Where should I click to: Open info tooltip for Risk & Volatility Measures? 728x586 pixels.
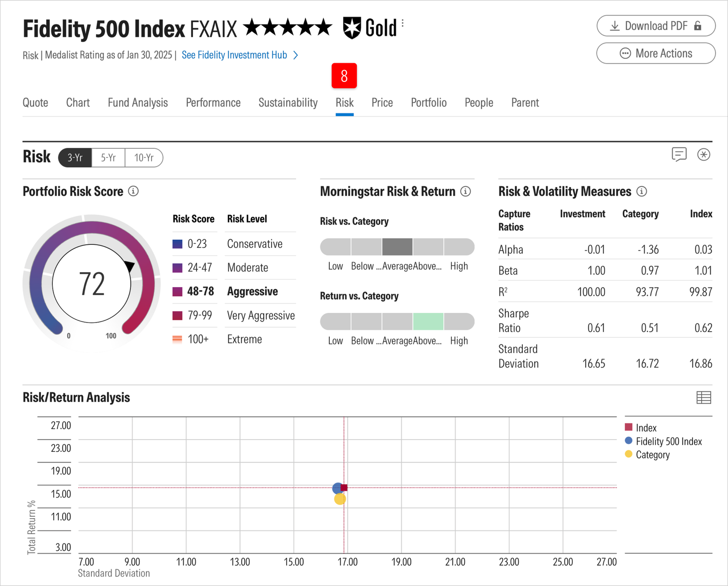(642, 191)
